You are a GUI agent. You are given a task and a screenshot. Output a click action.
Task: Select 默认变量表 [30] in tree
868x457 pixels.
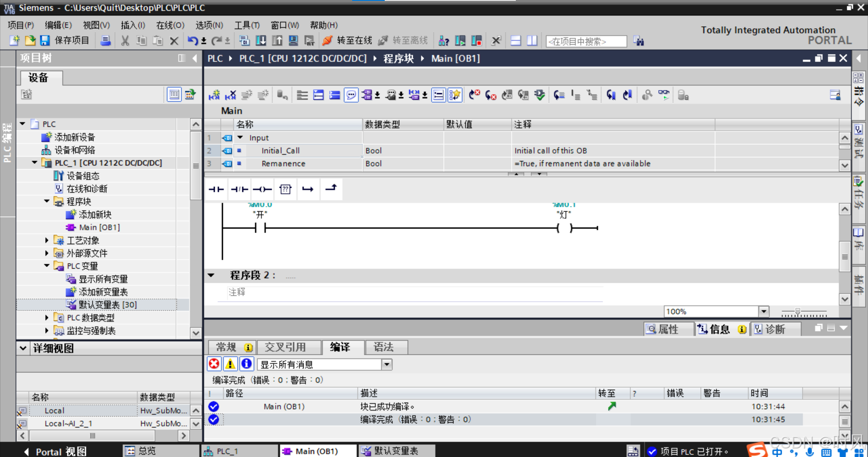(108, 305)
